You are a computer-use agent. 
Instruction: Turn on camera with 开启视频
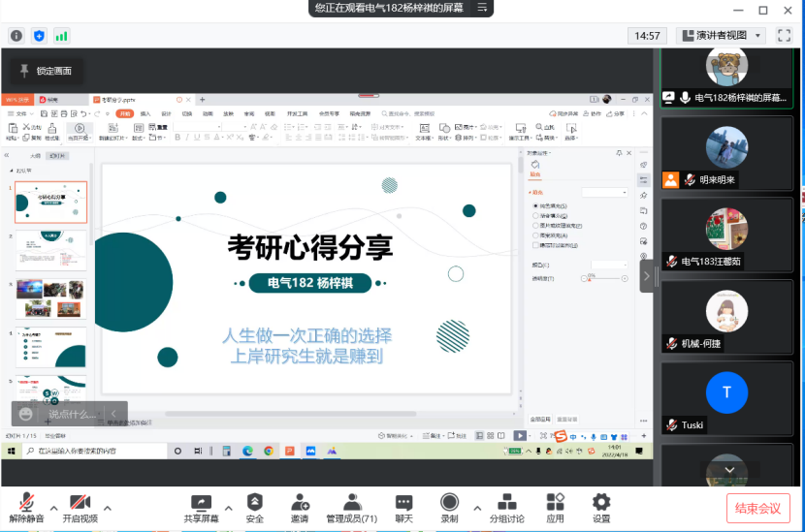pos(80,507)
